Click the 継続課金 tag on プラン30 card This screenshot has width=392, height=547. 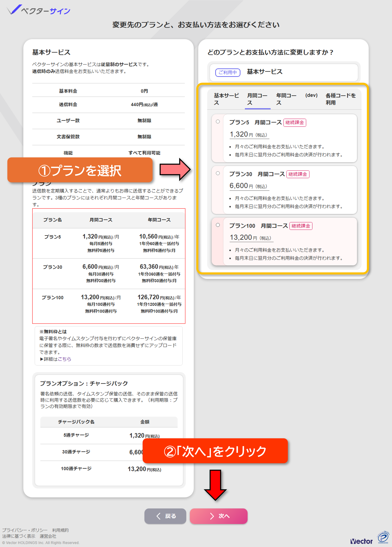(298, 174)
